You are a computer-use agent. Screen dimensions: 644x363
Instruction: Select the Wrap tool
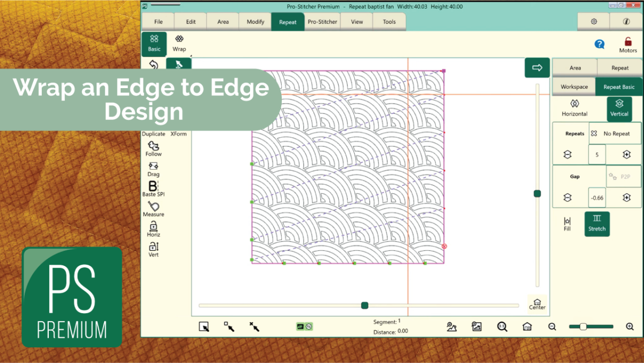[x=179, y=44]
